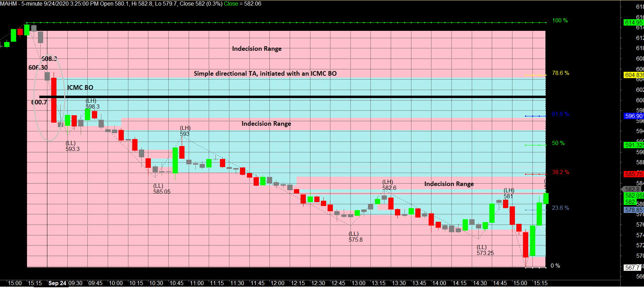This screenshot has width=644, height=289.
Task: Select the green 50 % retracement label
Action: [558, 143]
